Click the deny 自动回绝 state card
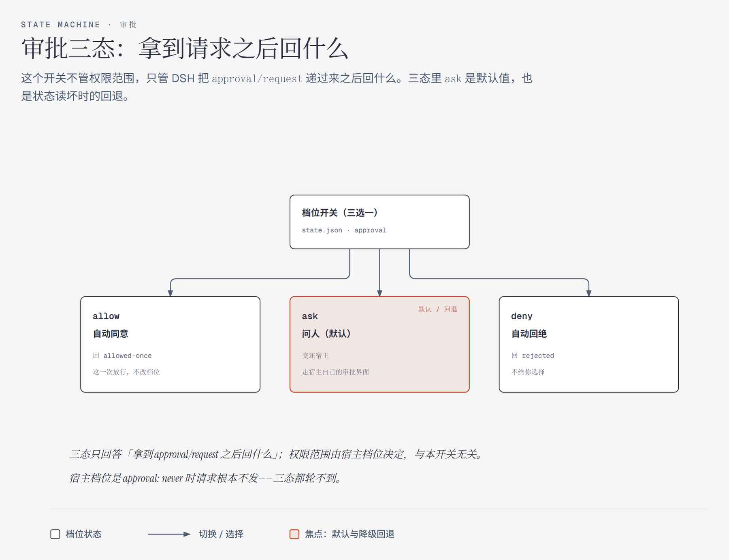This screenshot has width=729, height=560. (588, 344)
